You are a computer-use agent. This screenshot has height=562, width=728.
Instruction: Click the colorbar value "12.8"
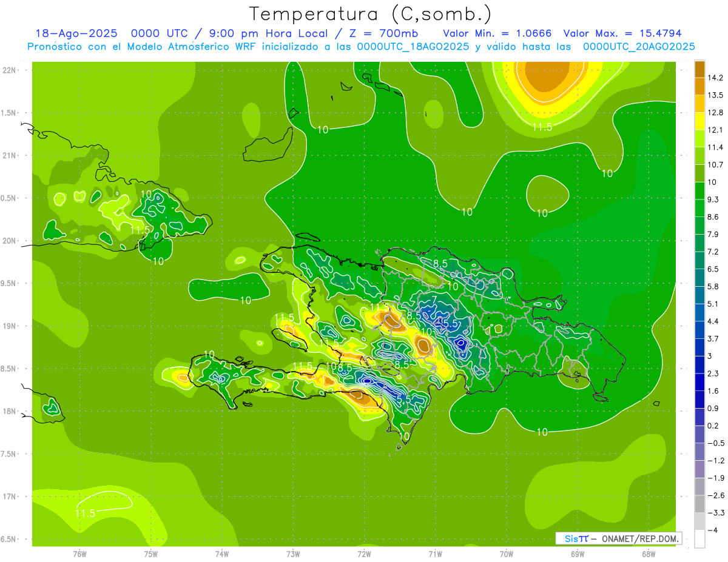[x=715, y=112]
